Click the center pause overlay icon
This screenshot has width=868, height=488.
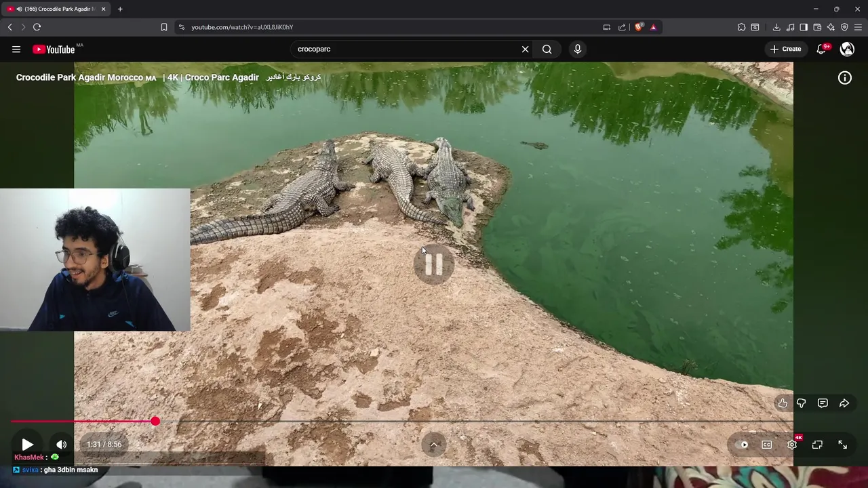pyautogui.click(x=434, y=264)
